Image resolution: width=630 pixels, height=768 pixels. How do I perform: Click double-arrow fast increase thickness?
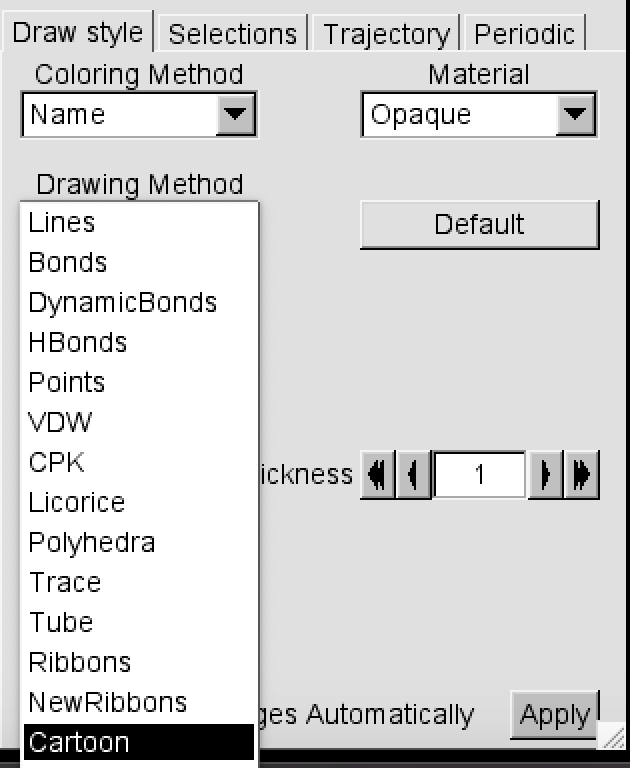click(581, 475)
